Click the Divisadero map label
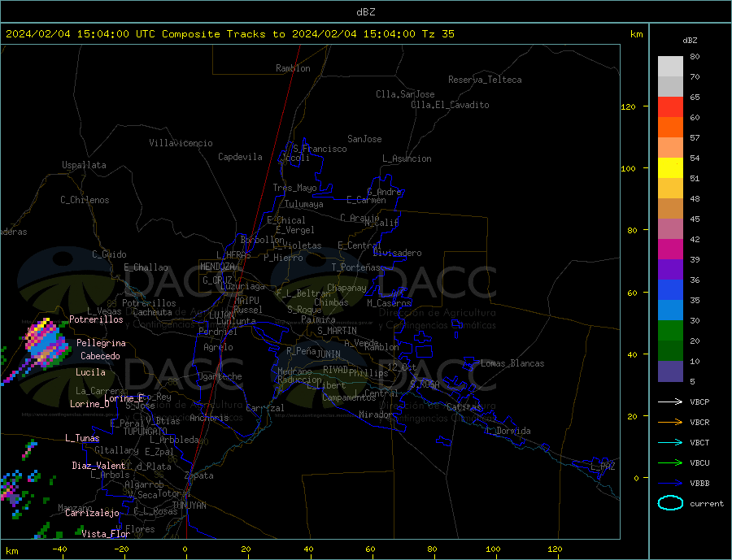732x560 pixels. point(397,253)
